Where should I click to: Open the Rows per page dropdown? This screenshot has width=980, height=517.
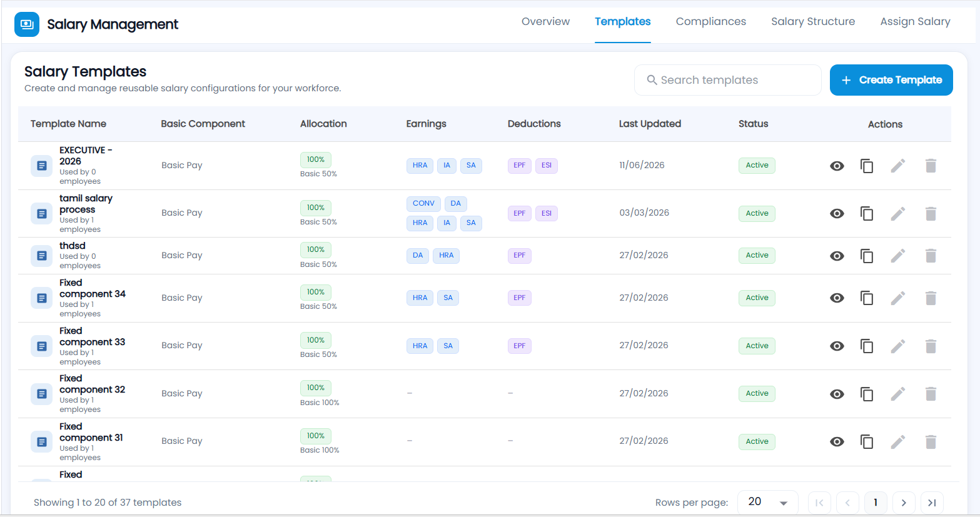click(767, 502)
